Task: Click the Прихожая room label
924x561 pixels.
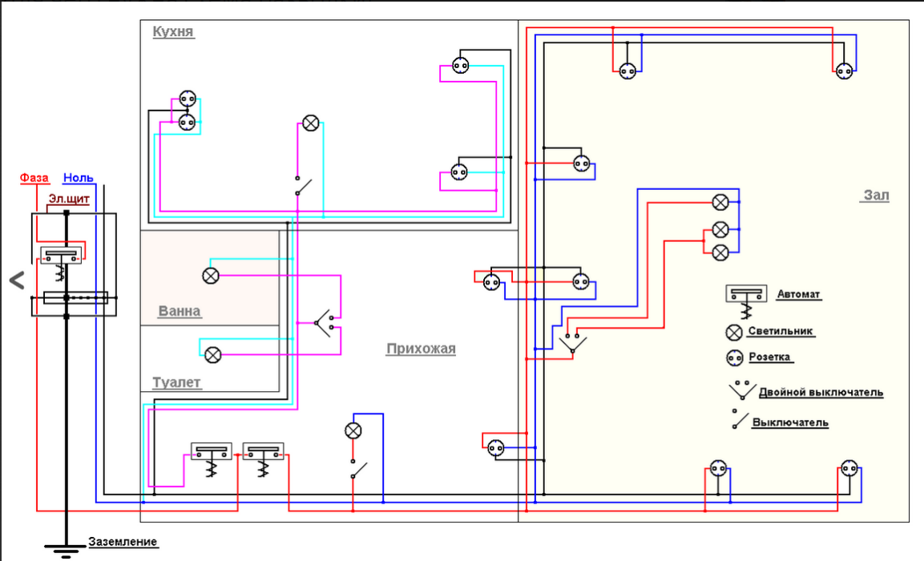Action: pos(420,349)
